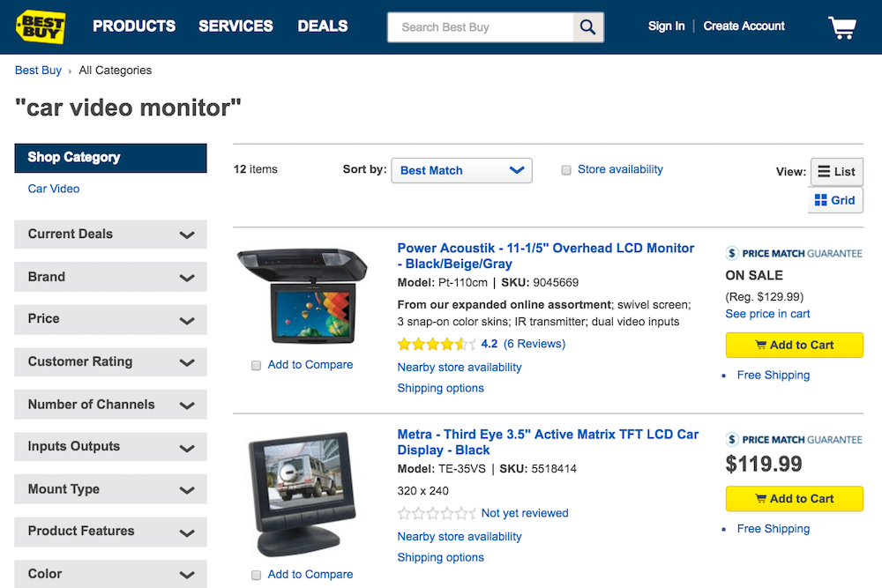882x588 pixels.
Task: Open the Sort by Best Match dropdown
Action: pos(461,170)
